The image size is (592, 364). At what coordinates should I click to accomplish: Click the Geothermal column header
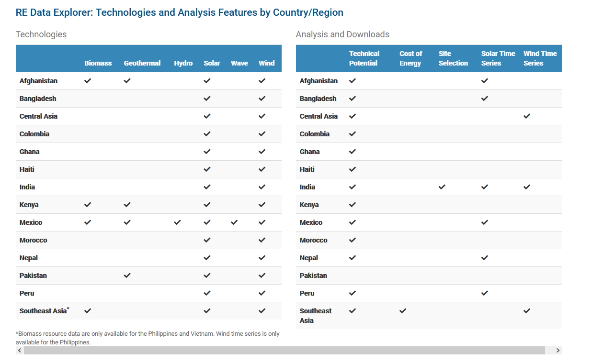142,63
